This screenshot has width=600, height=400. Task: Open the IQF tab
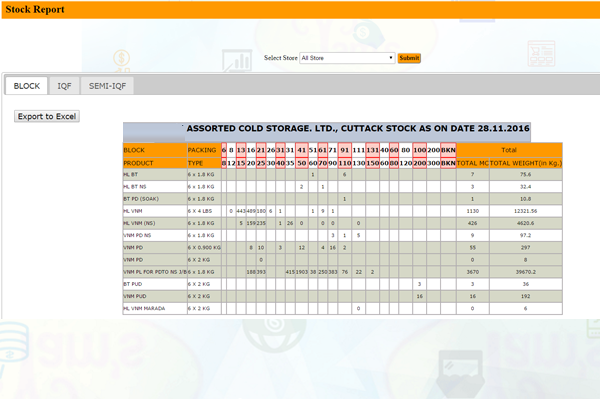(x=64, y=86)
